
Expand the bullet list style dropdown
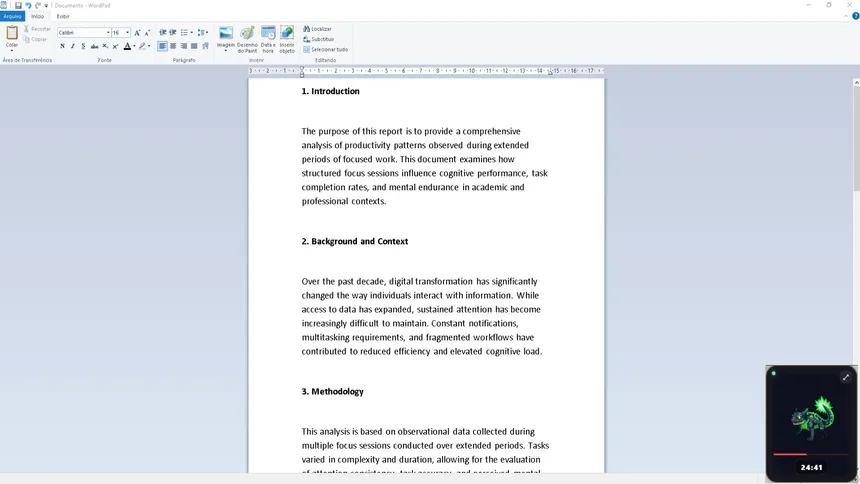click(192, 33)
